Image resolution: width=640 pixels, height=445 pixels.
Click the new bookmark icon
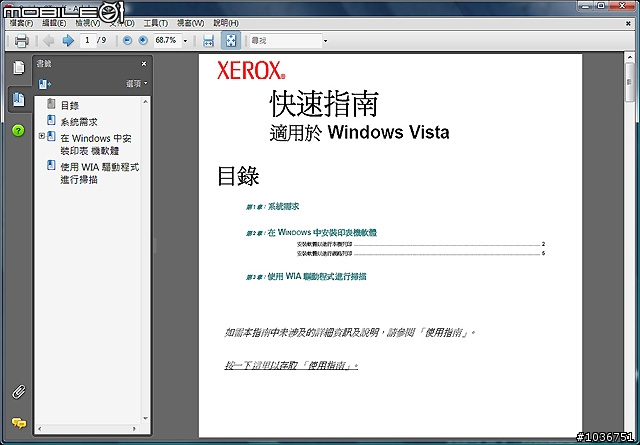44,84
